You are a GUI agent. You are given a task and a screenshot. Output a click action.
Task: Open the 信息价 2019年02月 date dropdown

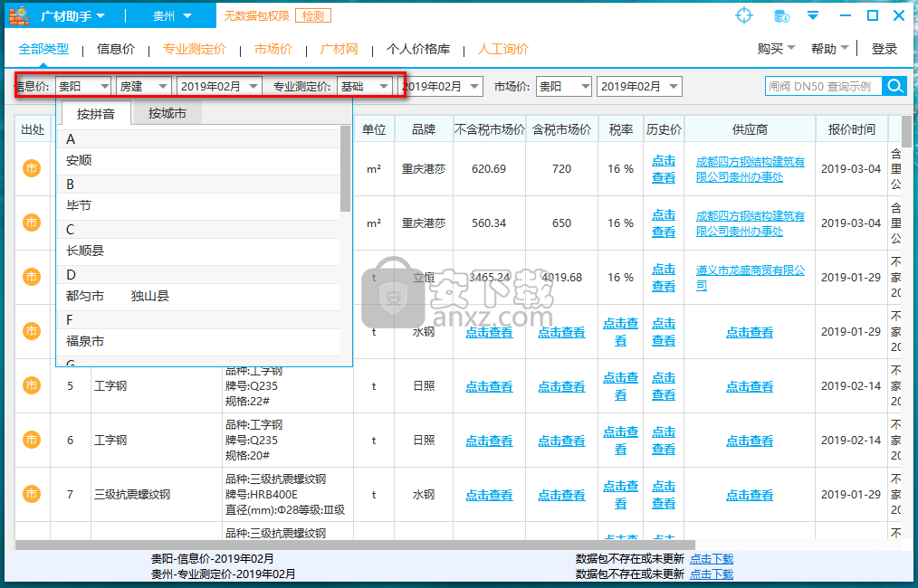tap(219, 86)
